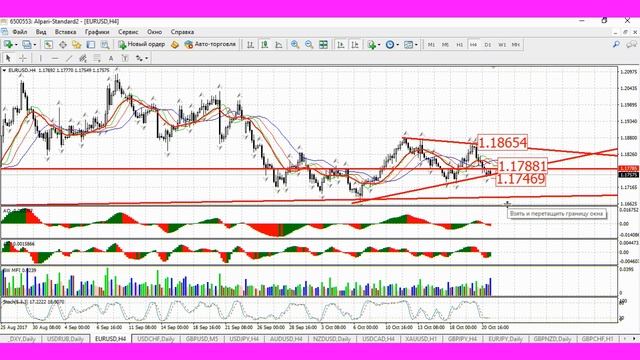Expand the Profiles dropdown arrow

pos(35,45)
